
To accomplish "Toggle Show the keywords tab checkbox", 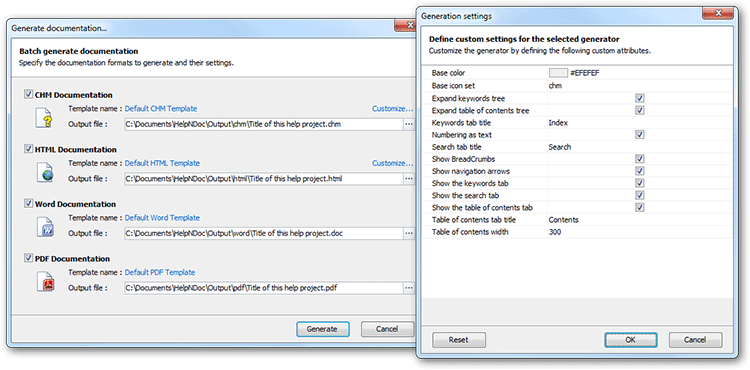I will (640, 183).
